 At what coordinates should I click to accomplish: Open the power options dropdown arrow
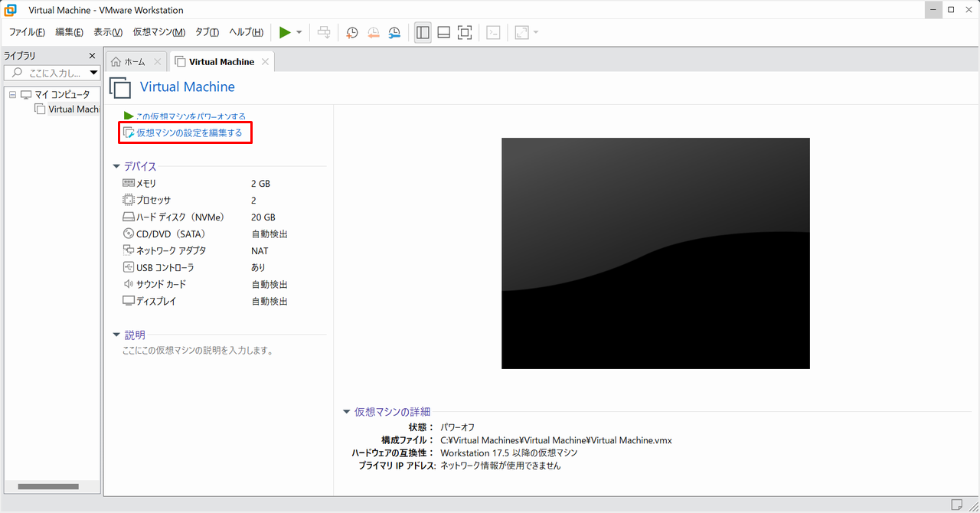click(299, 32)
